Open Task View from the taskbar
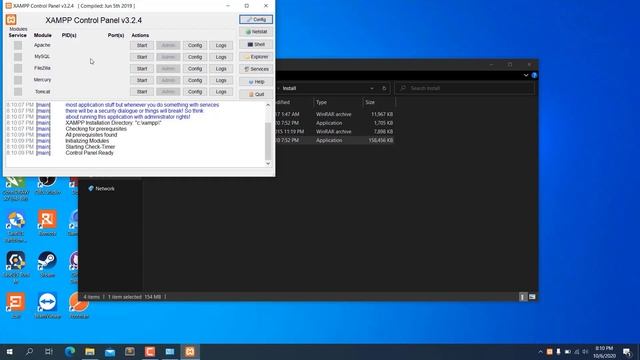This screenshot has height=360, width=640. (x=49, y=351)
